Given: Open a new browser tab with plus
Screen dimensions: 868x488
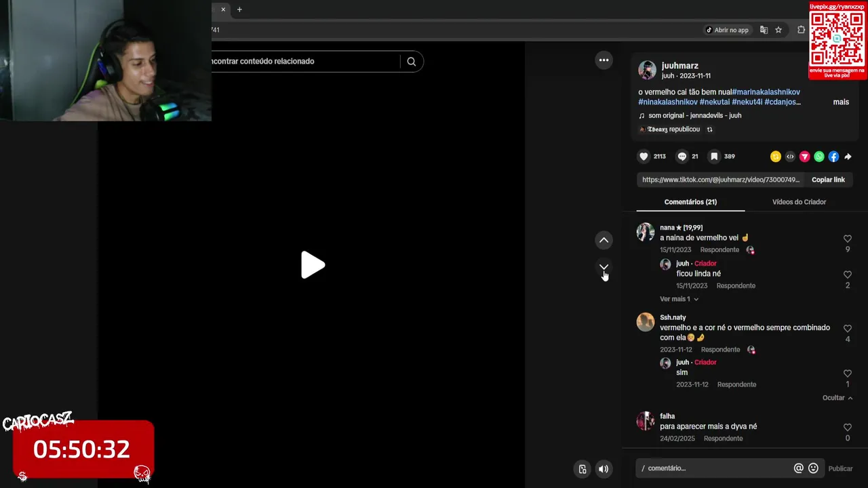Looking at the screenshot, I should [239, 9].
